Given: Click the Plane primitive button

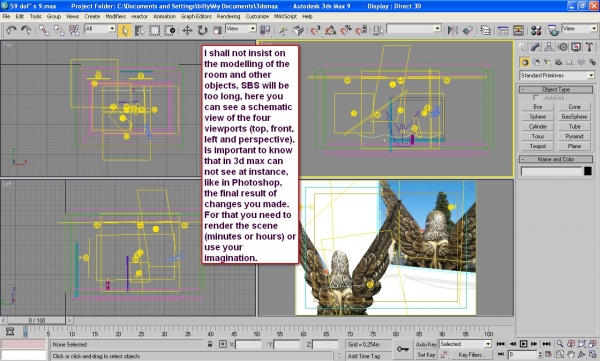Looking at the screenshot, I should [574, 146].
